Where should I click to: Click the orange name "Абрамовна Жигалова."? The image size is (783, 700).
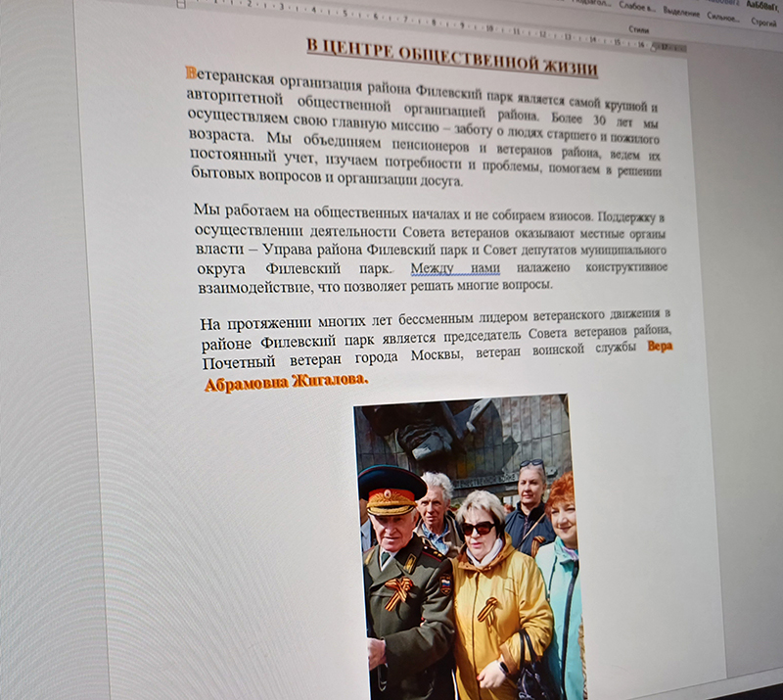point(286,383)
